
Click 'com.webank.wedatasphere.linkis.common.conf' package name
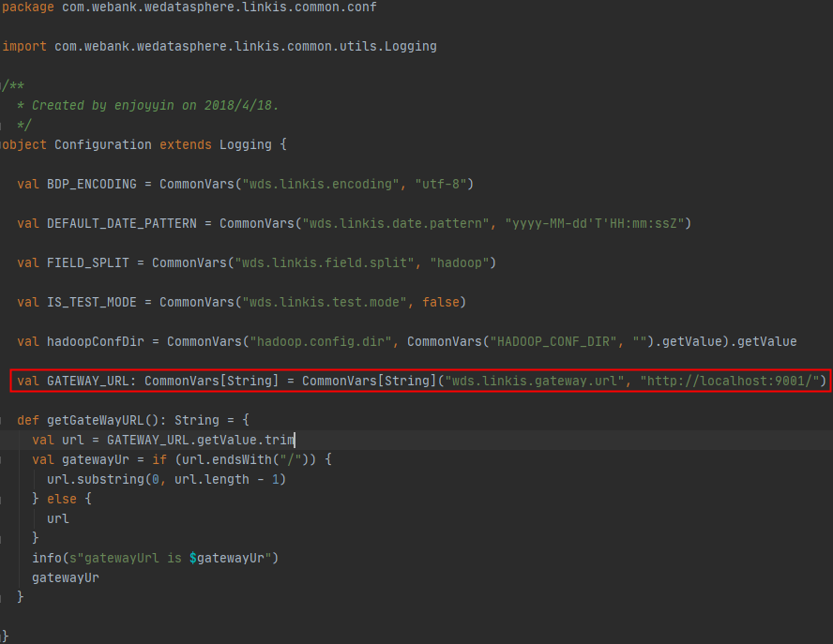[x=220, y=7]
